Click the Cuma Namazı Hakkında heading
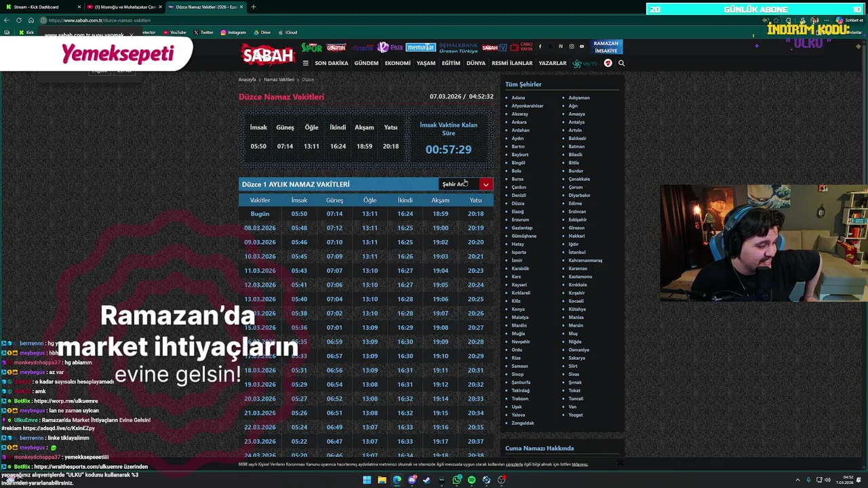The height and width of the screenshot is (488, 868). 539,448
